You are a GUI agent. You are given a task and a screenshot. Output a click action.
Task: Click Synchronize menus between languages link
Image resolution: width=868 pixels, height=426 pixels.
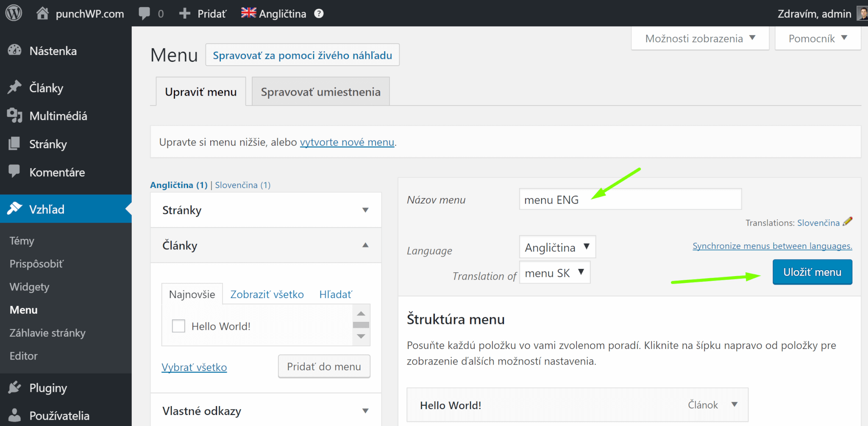(x=772, y=246)
